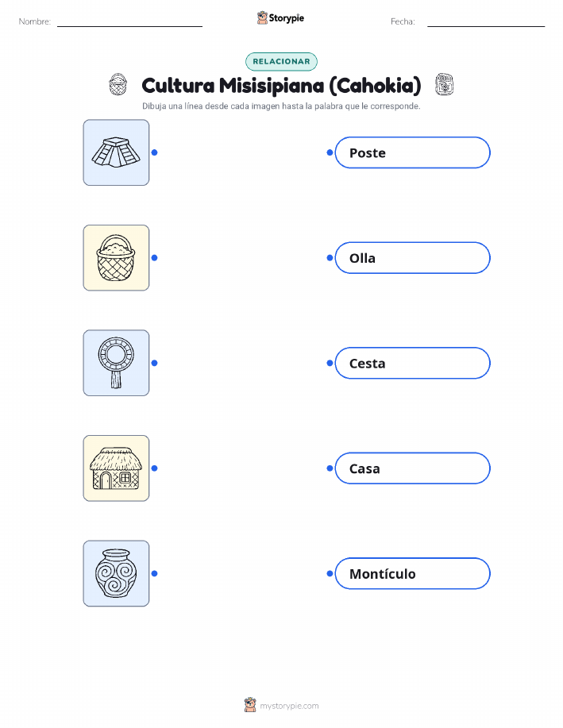The width and height of the screenshot is (563, 728).
Task: Select the Olla word box
Action: (412, 258)
